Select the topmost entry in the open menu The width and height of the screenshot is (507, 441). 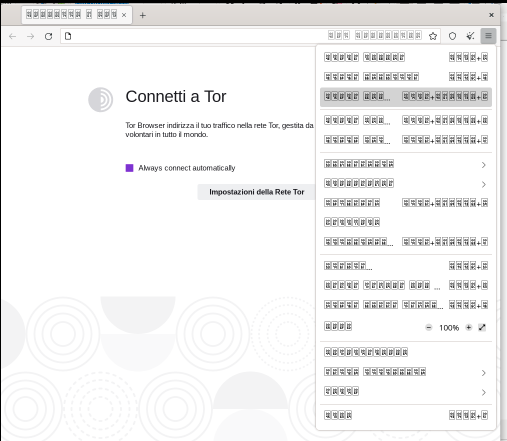point(406,58)
